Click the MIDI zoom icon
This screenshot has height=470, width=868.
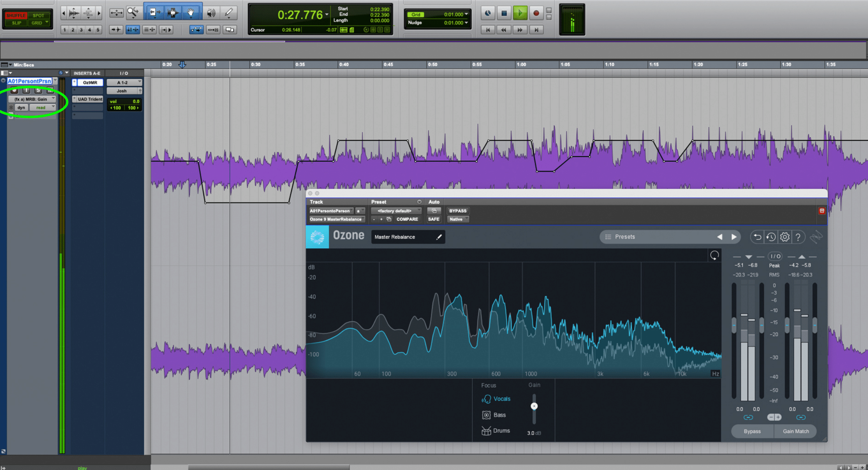[88, 13]
